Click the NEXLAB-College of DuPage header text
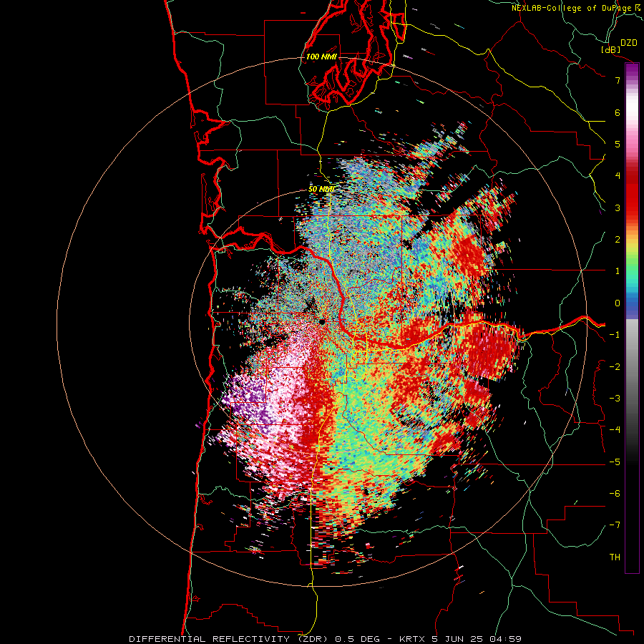 coord(575,8)
